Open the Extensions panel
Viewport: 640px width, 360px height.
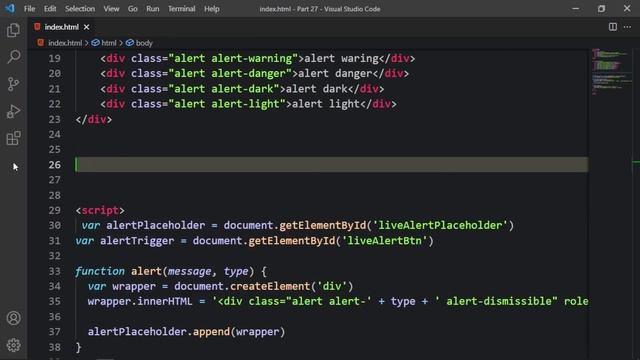coord(13,138)
